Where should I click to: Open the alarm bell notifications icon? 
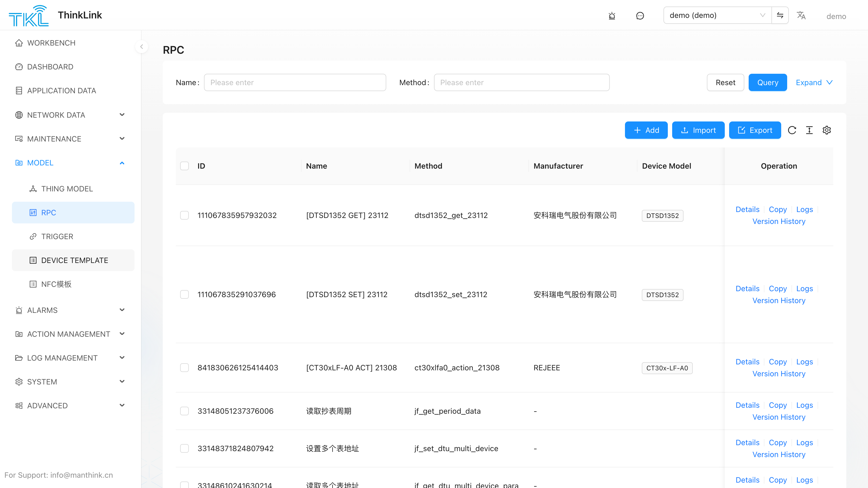(612, 15)
